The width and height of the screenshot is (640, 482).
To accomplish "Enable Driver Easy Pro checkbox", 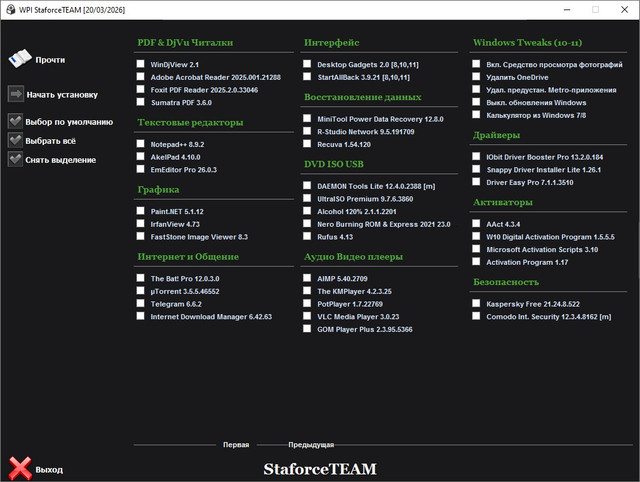I will click(x=476, y=182).
